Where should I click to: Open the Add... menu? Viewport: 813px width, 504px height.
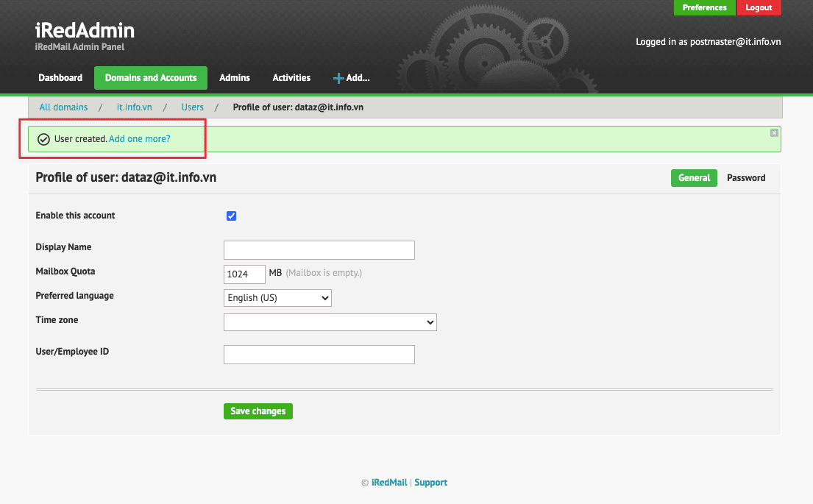coord(351,78)
